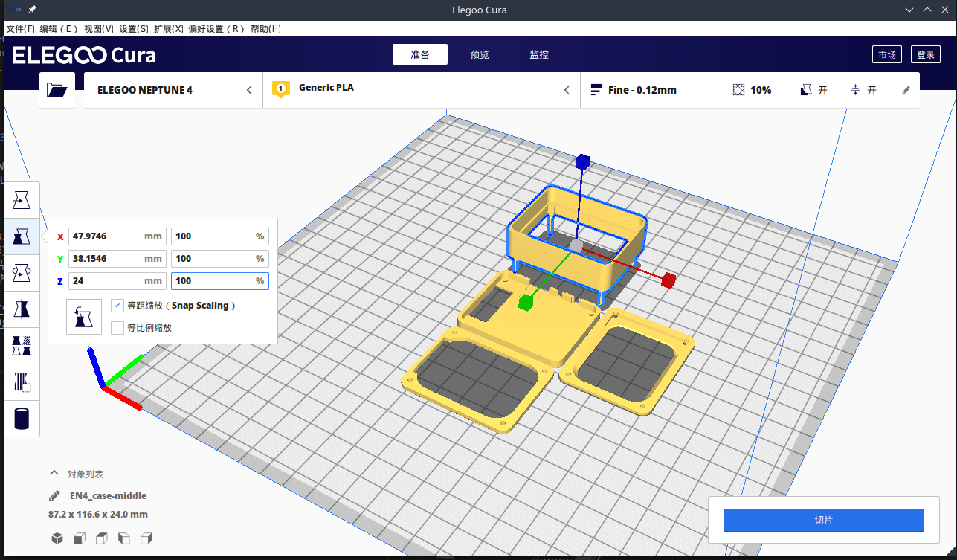This screenshot has height=560, width=957.
Task: Click the green Y-axis scale handle
Action: coord(526,301)
